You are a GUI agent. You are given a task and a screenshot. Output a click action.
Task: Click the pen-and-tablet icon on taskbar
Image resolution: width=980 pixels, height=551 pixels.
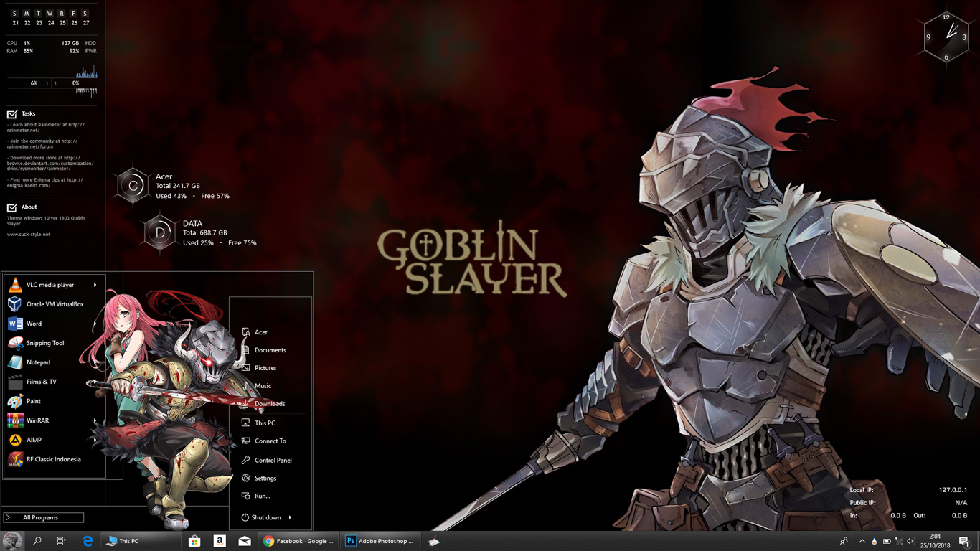pyautogui.click(x=433, y=542)
